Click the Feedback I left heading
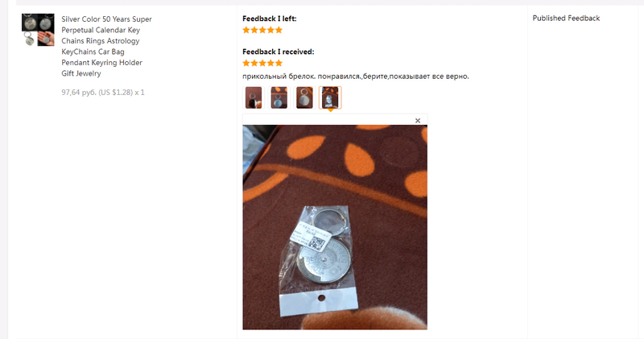Viewport: 644px width, 339px height. click(270, 19)
